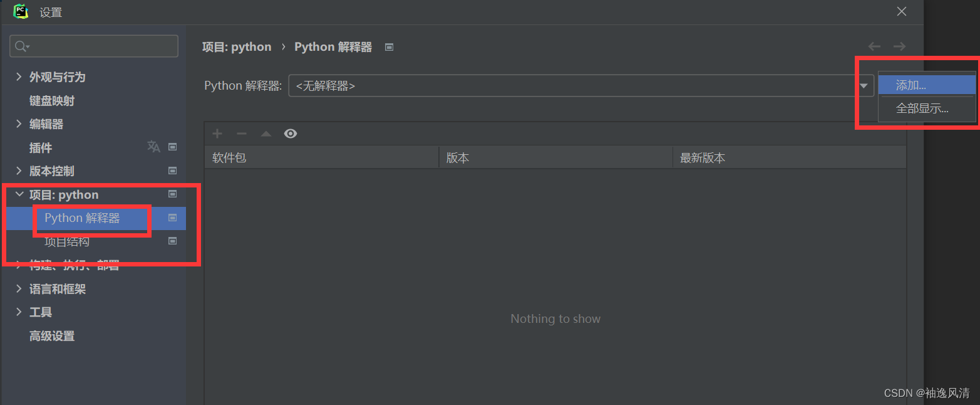The width and height of the screenshot is (980, 405).
Task: Click the project-level icon beside 项目结构
Action: click(x=173, y=241)
